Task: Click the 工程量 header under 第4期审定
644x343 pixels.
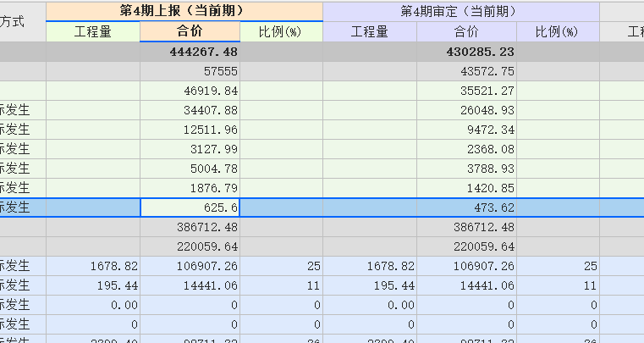Action: pyautogui.click(x=370, y=31)
